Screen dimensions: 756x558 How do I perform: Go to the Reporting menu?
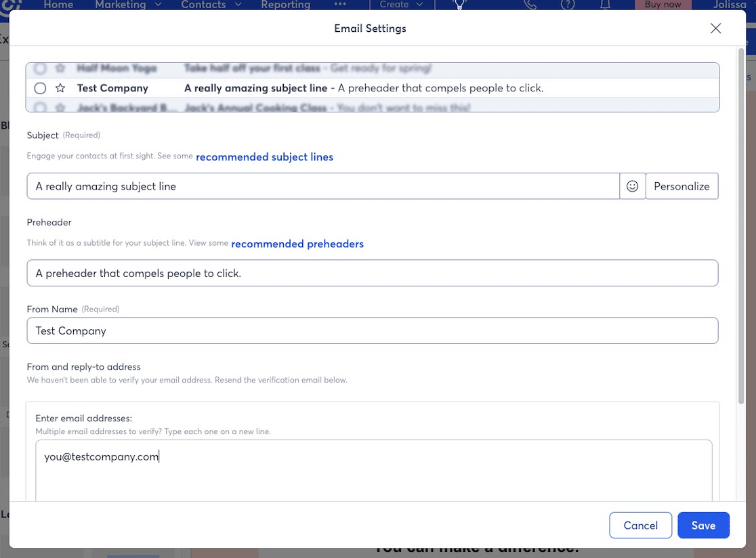[285, 5]
